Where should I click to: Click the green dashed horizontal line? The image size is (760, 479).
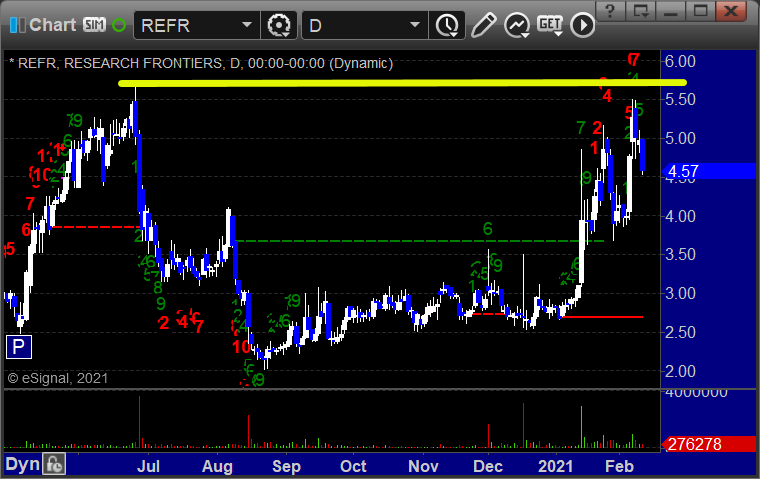click(x=420, y=241)
